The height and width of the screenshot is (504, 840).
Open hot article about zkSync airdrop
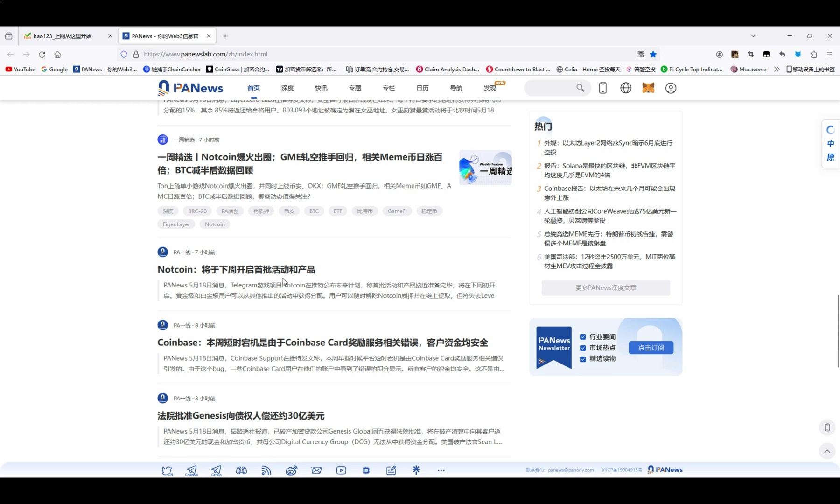[x=609, y=147]
